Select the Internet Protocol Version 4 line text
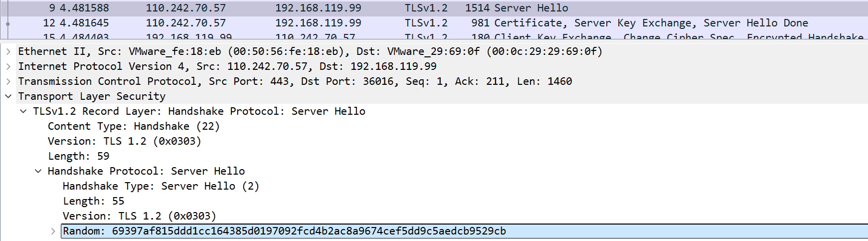 click(227, 66)
